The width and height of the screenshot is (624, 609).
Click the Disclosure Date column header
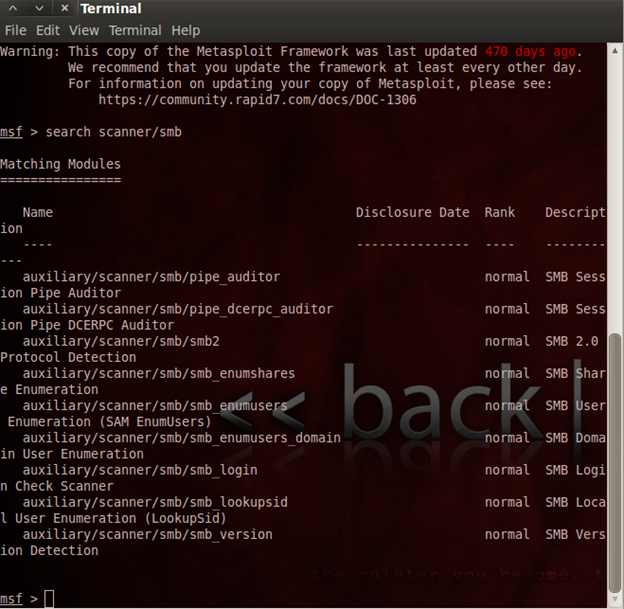412,212
